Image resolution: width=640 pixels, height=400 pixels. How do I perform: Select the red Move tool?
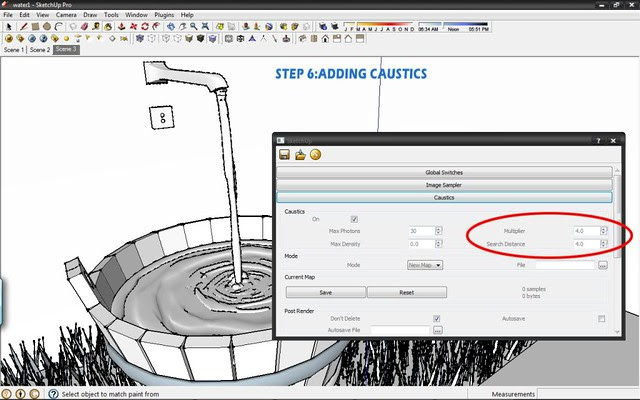point(133,27)
